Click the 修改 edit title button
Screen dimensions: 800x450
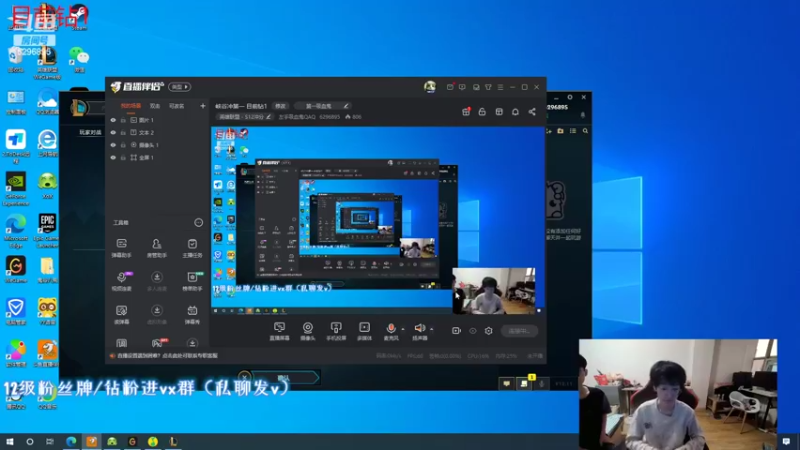point(280,106)
